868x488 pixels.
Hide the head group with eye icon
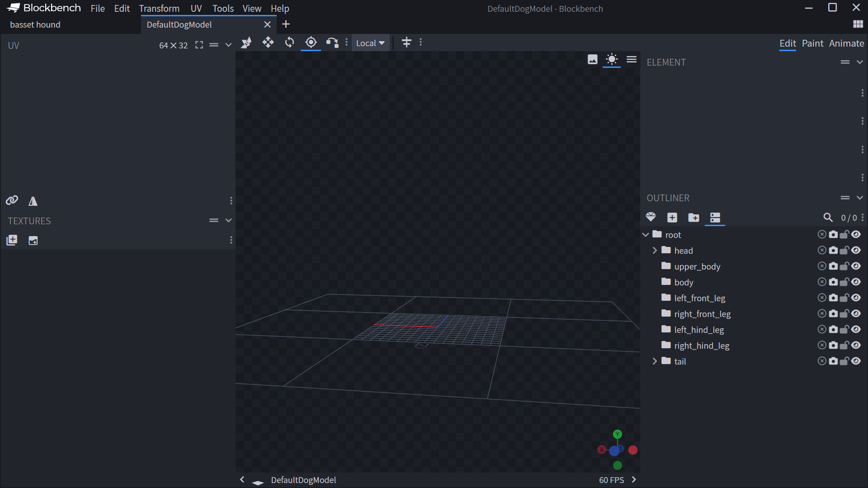(x=856, y=250)
